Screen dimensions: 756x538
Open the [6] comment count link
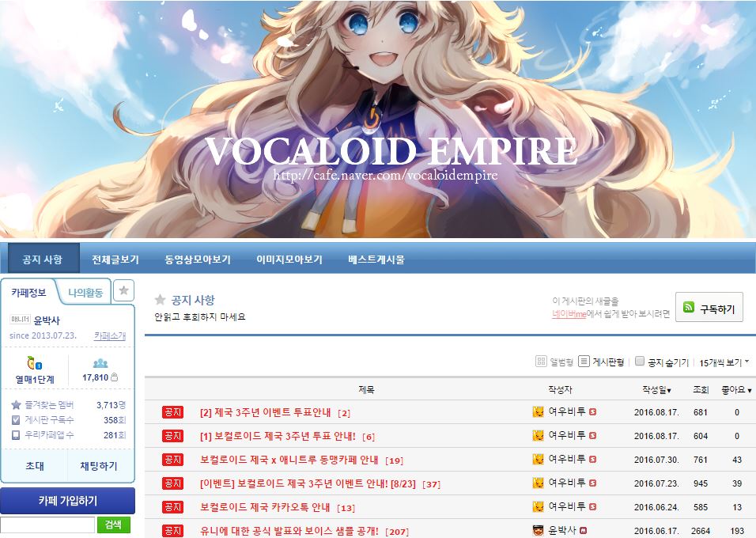click(x=369, y=438)
